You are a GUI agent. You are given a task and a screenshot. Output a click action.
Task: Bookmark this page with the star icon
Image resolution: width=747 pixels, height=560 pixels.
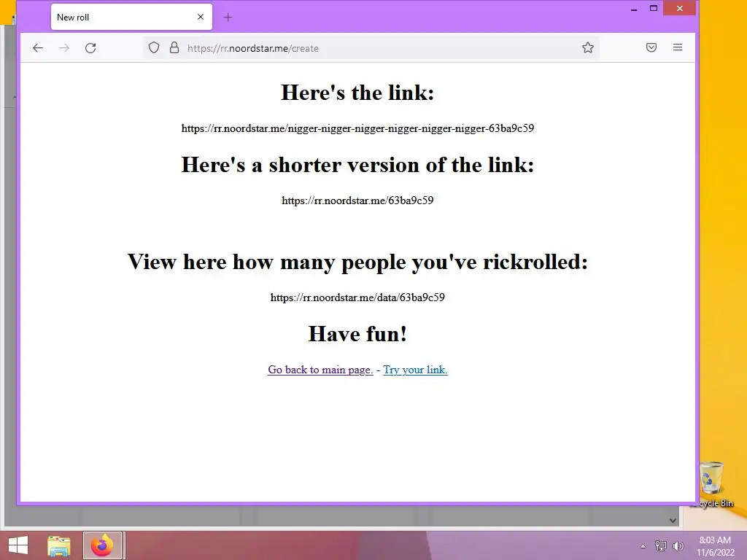(x=588, y=47)
